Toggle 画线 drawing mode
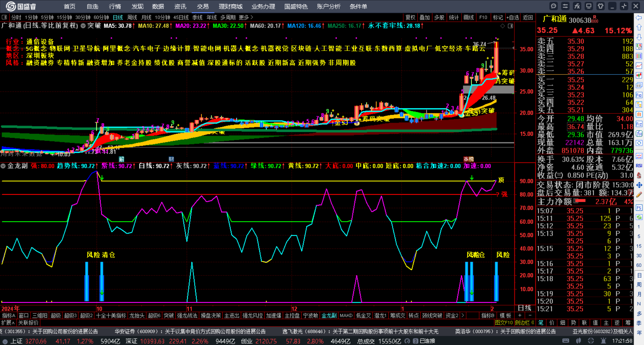Screen dimensions: 644x345 click(469, 17)
